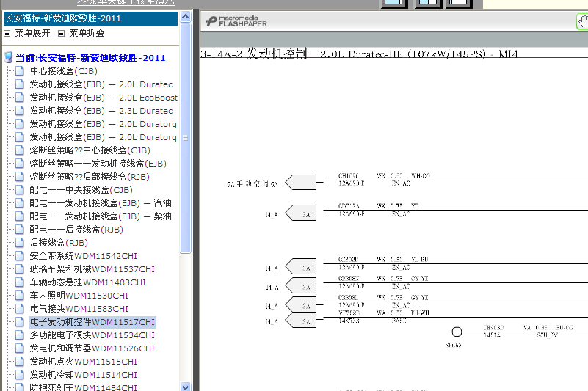This screenshot has height=391, width=588.
Task: Open 玻璃车架和机械WDM11537CHI entry
Action: (92, 269)
